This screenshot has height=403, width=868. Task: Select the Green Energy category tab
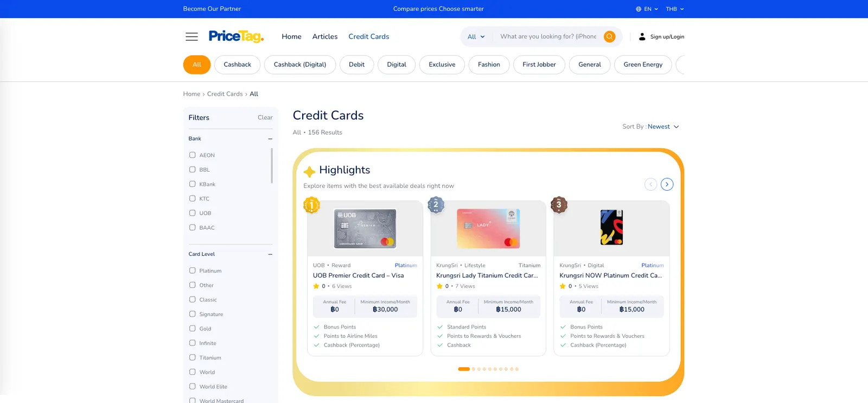pos(643,65)
